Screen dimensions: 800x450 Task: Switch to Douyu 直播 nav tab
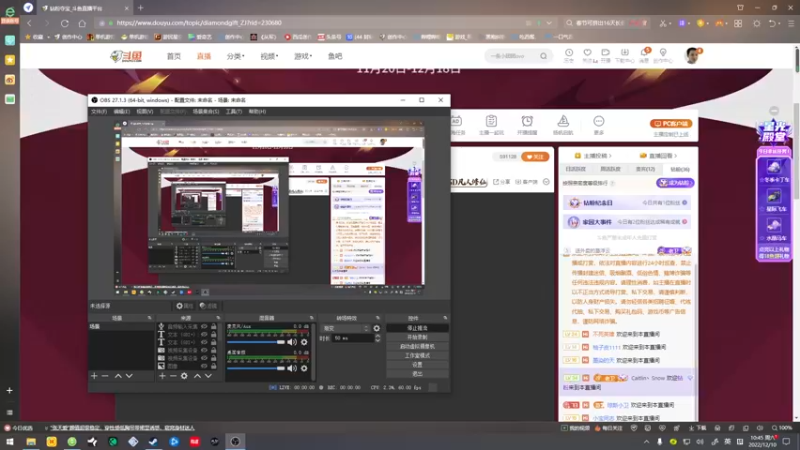pos(204,56)
